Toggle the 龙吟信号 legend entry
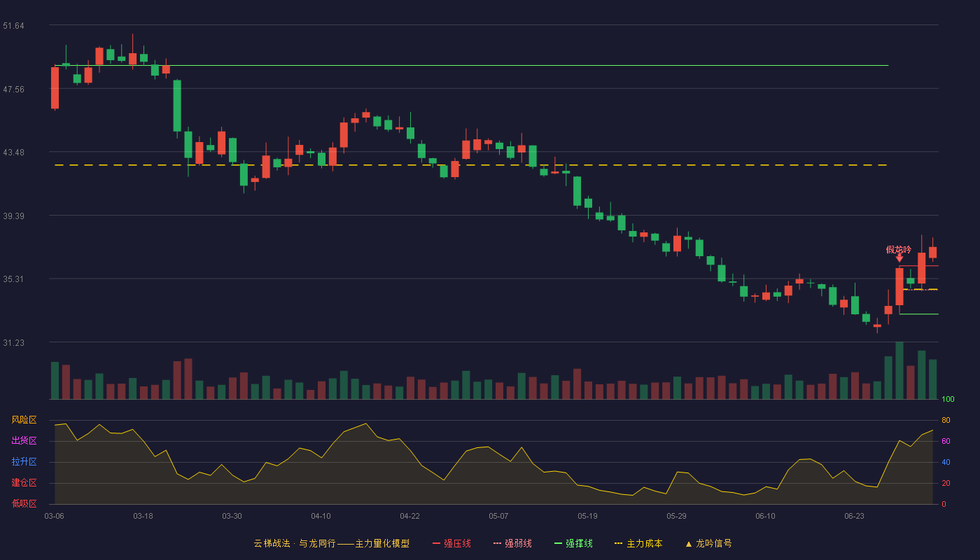This screenshot has width=980, height=560. pyautogui.click(x=708, y=543)
